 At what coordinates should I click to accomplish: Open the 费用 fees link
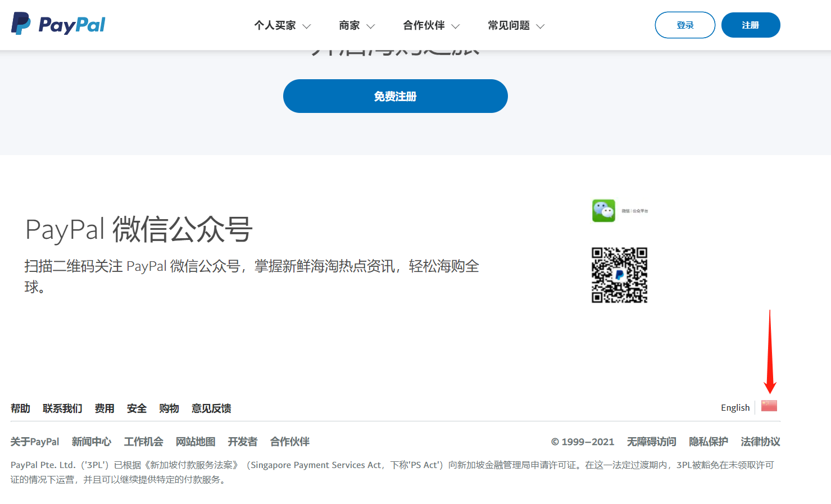pos(105,408)
